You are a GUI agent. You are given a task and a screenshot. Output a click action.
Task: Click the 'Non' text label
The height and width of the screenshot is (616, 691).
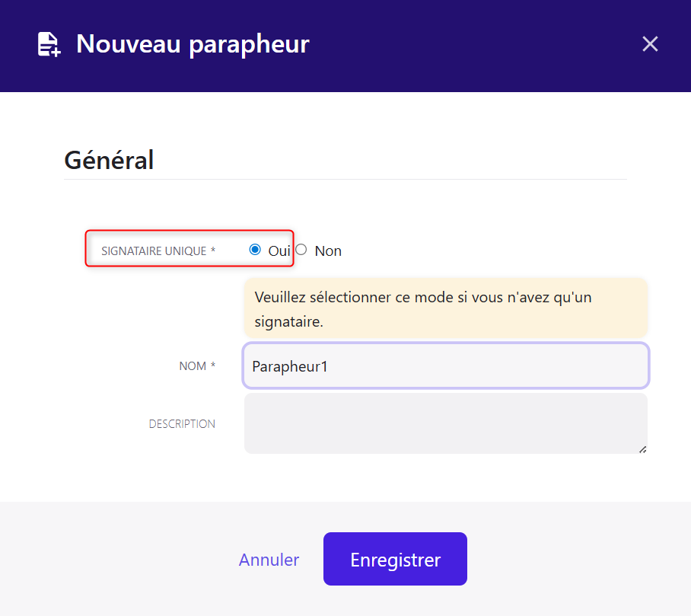328,251
